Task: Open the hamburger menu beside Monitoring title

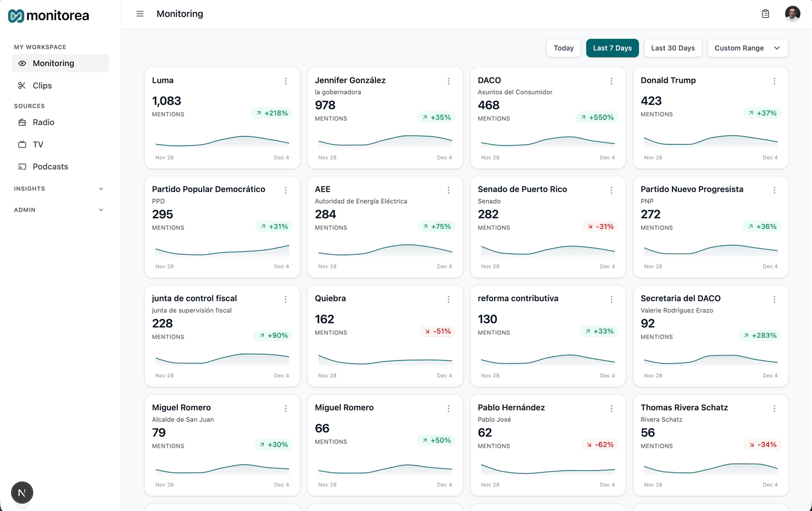Action: click(140, 14)
